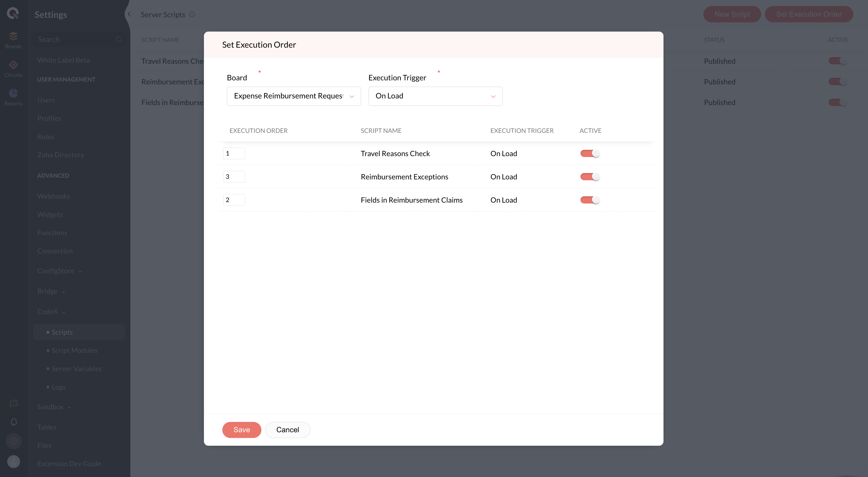This screenshot has width=868, height=477.
Task: Click the EXECUTION TRIGGER column header
Action: (x=522, y=131)
